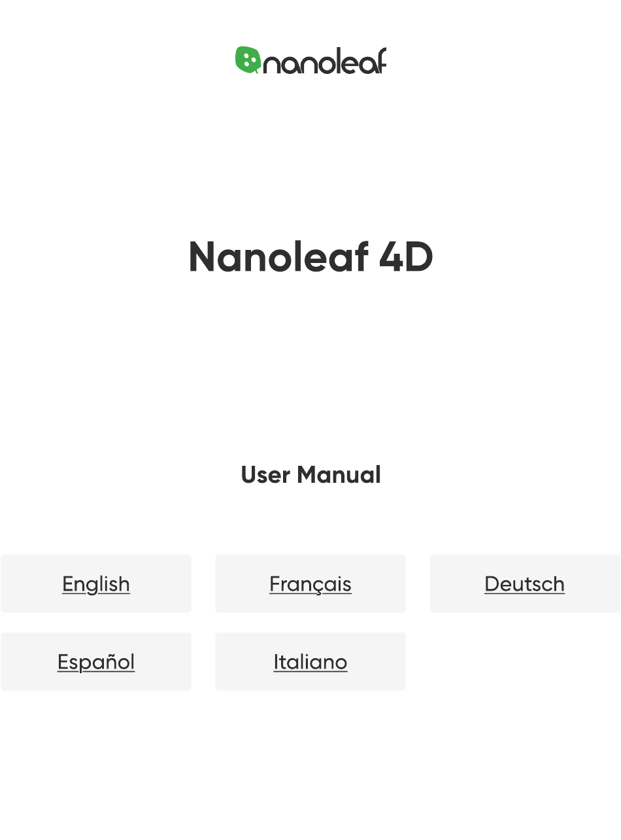Click the gray box around Deutsch
The height and width of the screenshot is (840, 621).
click(x=525, y=584)
